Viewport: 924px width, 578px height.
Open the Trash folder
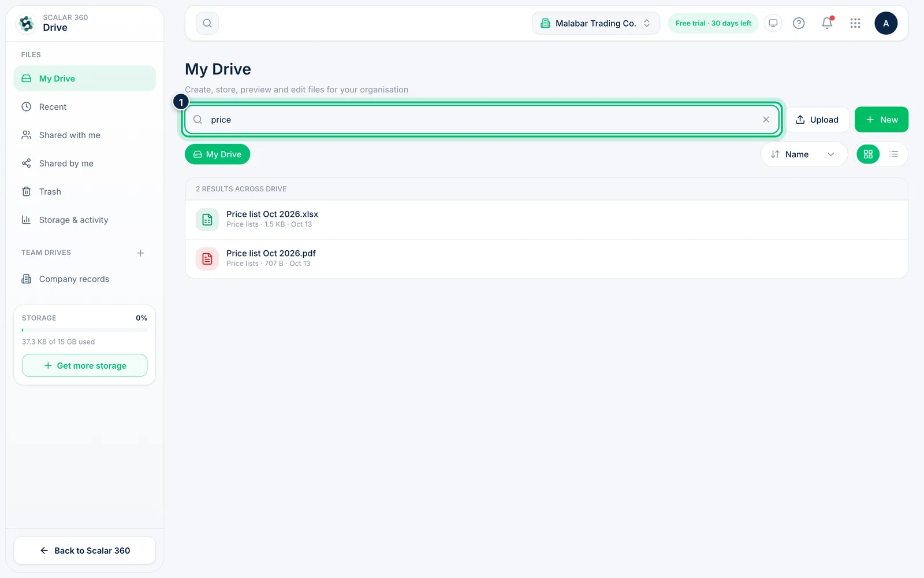coord(85,192)
